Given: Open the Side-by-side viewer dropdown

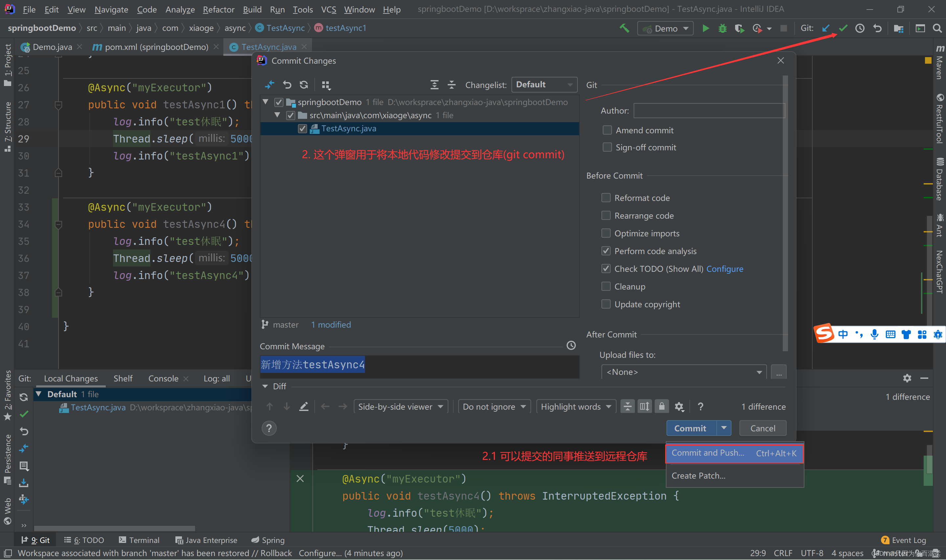Looking at the screenshot, I should click(400, 406).
